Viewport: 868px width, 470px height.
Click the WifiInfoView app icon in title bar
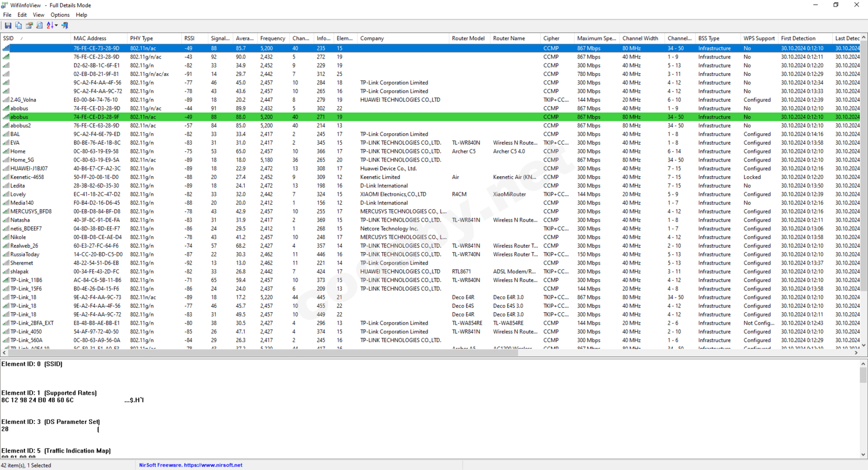(4, 5)
